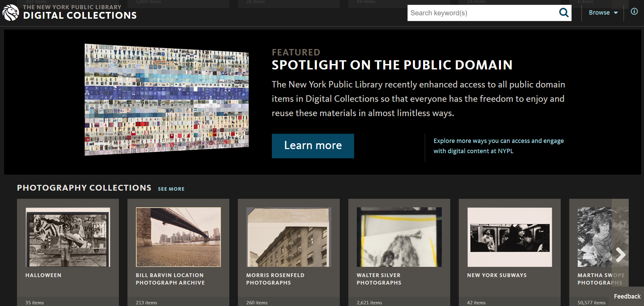Image resolution: width=644 pixels, height=306 pixels.
Task: Open the Feedback tab
Action: (x=627, y=296)
